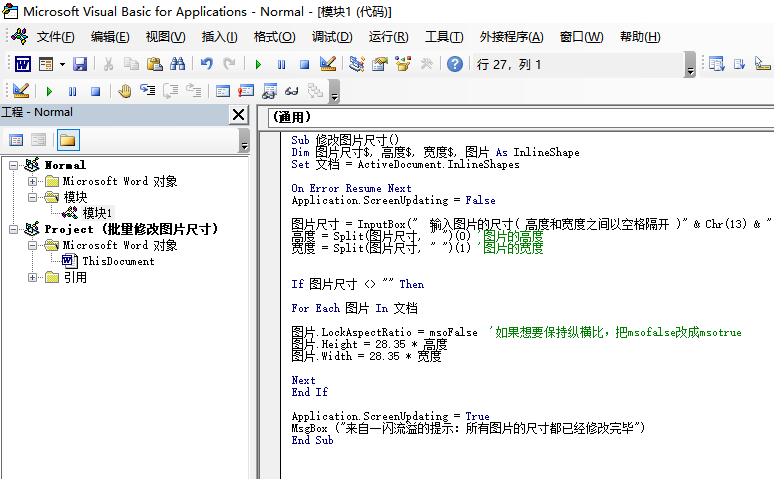Click the Paste clipboard icon
Screen dimensions: 774x479
[x=155, y=64]
